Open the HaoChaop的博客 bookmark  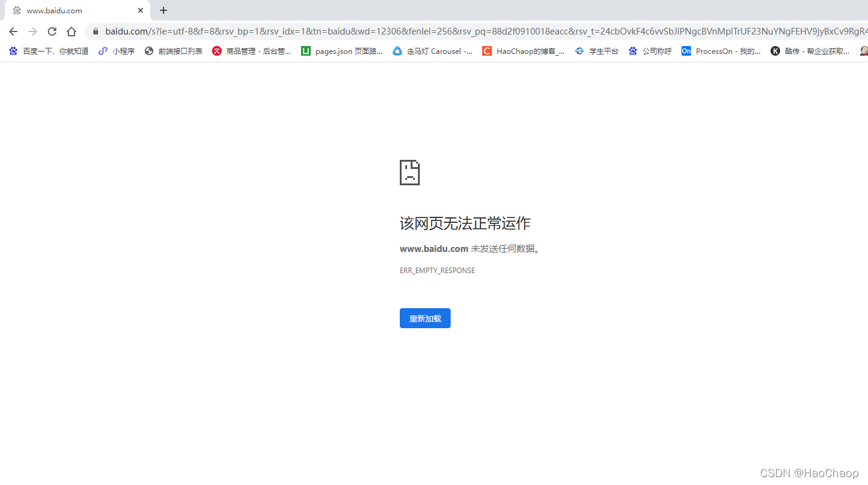[x=523, y=51]
